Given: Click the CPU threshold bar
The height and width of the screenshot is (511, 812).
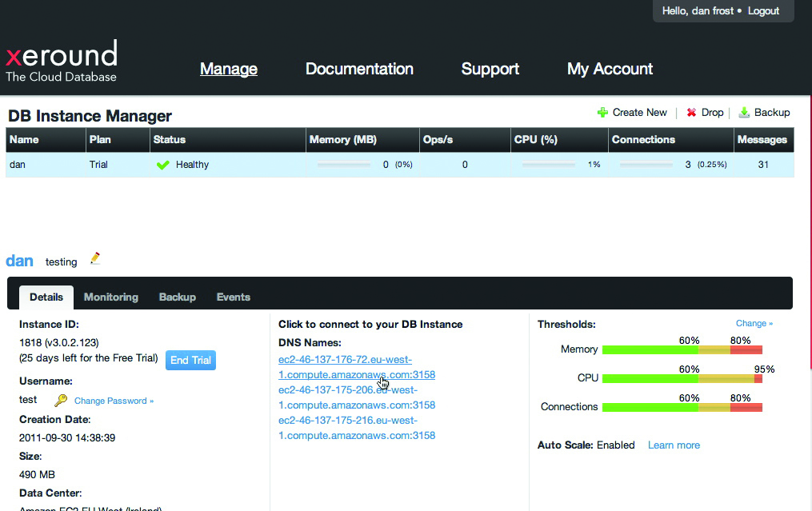Looking at the screenshot, I should 682,379.
